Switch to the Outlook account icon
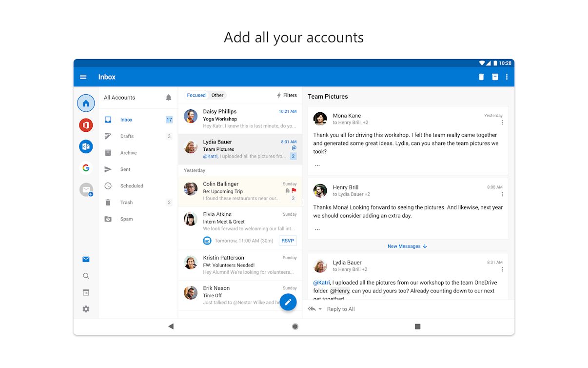The height and width of the screenshot is (368, 588). click(86, 146)
